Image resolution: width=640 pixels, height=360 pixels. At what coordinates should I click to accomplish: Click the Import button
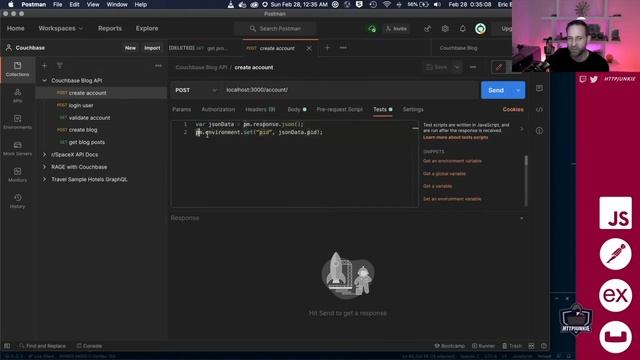click(x=152, y=48)
